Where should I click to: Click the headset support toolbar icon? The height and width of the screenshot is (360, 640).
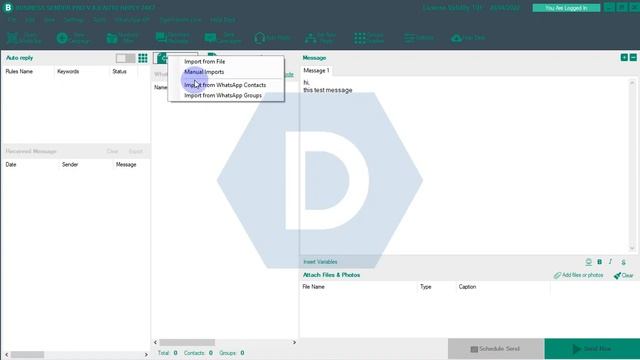(260, 38)
